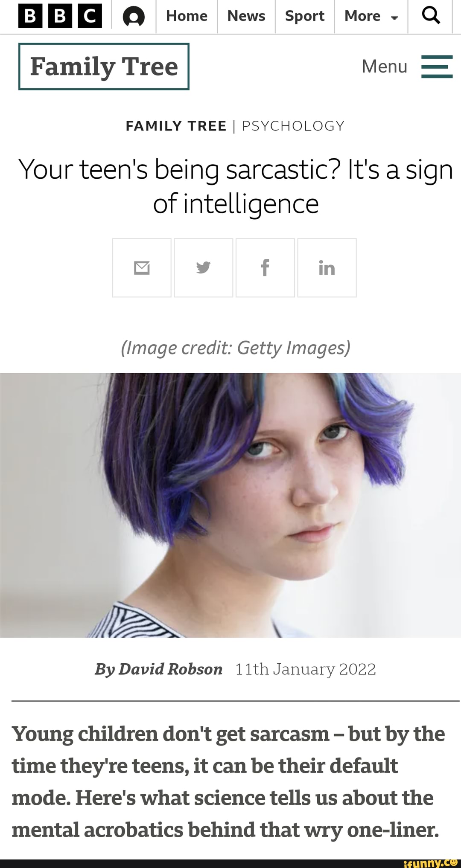Click the ifunny.co watermark
The width and height of the screenshot is (461, 868).
click(x=431, y=862)
